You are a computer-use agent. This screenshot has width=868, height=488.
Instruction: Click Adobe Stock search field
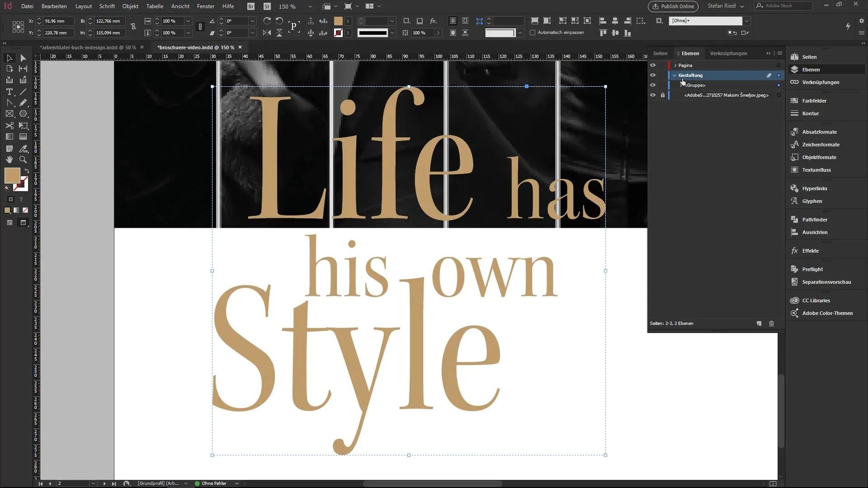pos(784,6)
